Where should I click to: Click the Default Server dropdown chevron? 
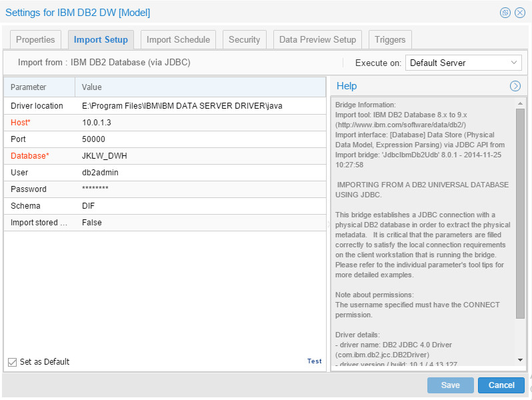(x=514, y=63)
